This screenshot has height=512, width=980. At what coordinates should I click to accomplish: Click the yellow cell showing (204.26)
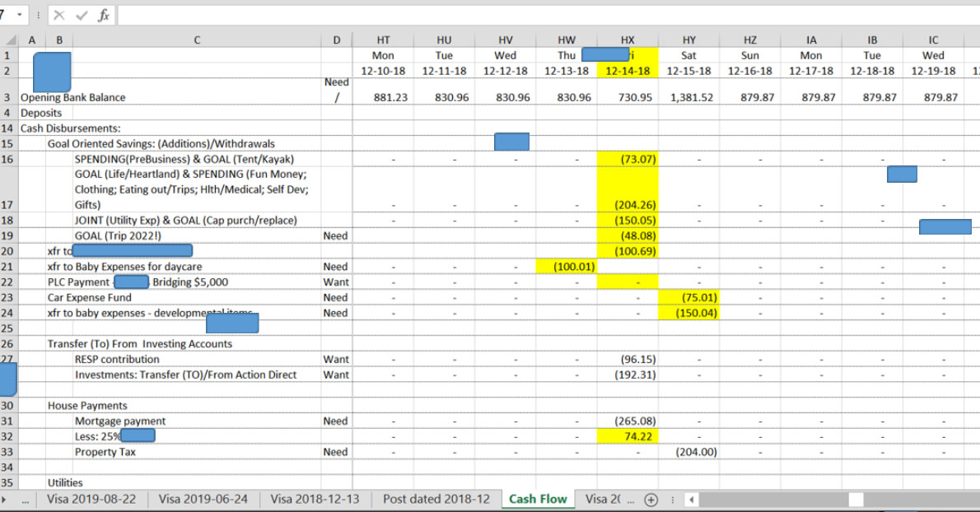(x=627, y=205)
